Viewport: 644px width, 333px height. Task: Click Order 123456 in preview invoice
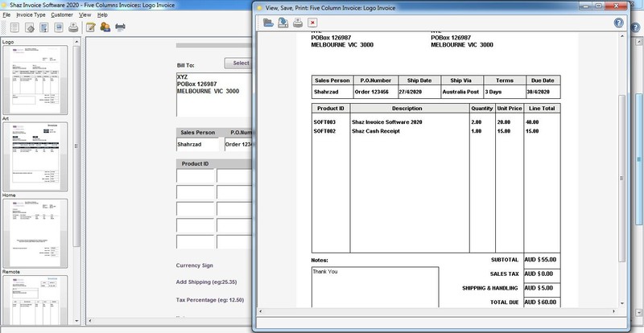(371, 92)
